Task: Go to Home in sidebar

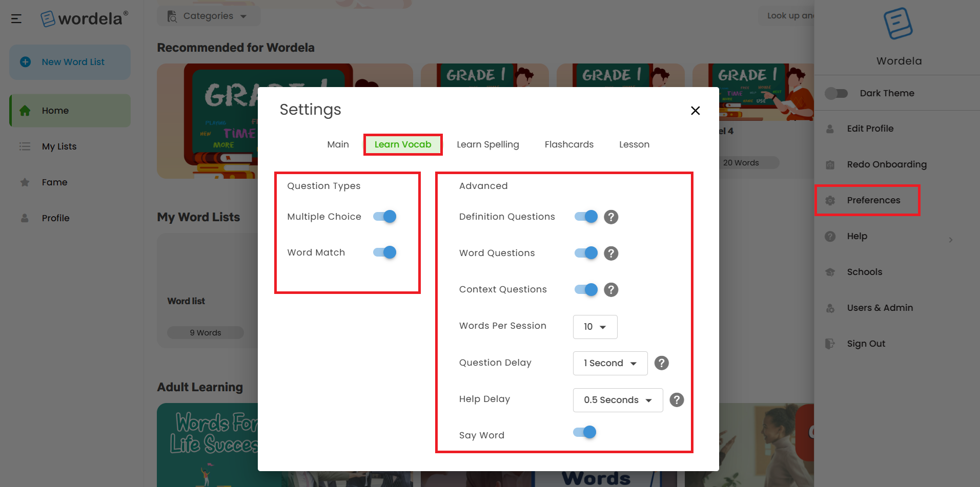Action: (x=70, y=111)
